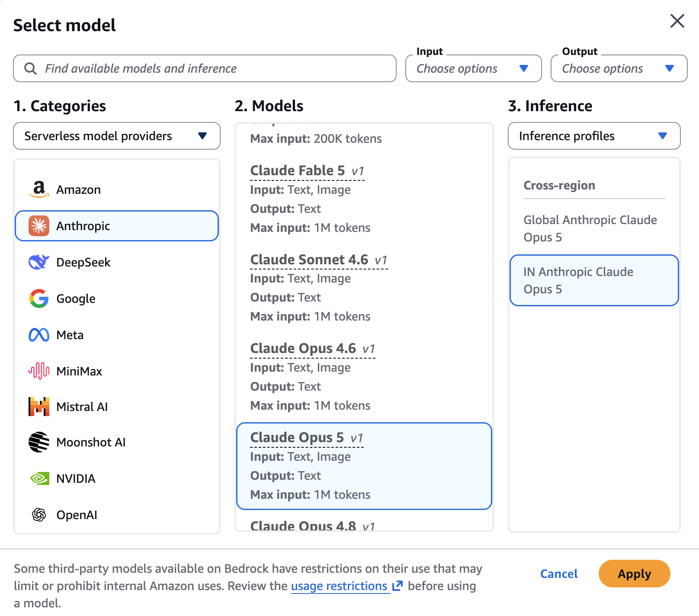Image resolution: width=699 pixels, height=616 pixels.
Task: Click the 1. Categories heading
Action: [x=60, y=106]
